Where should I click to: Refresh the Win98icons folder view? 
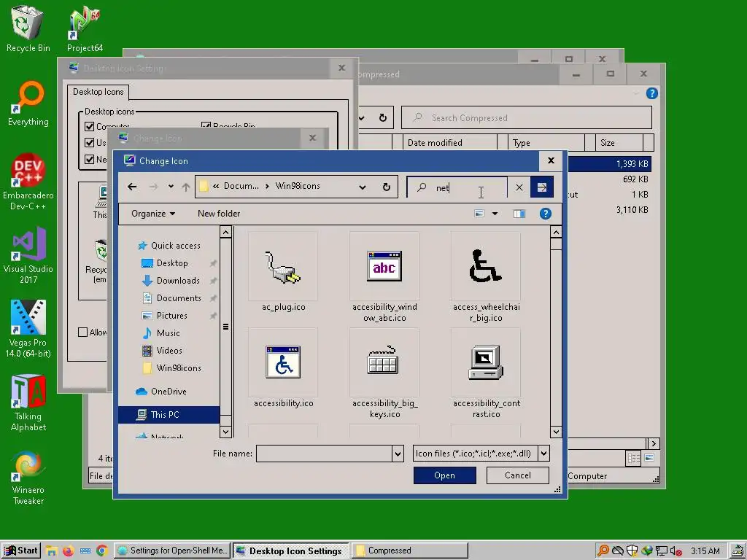click(x=387, y=187)
